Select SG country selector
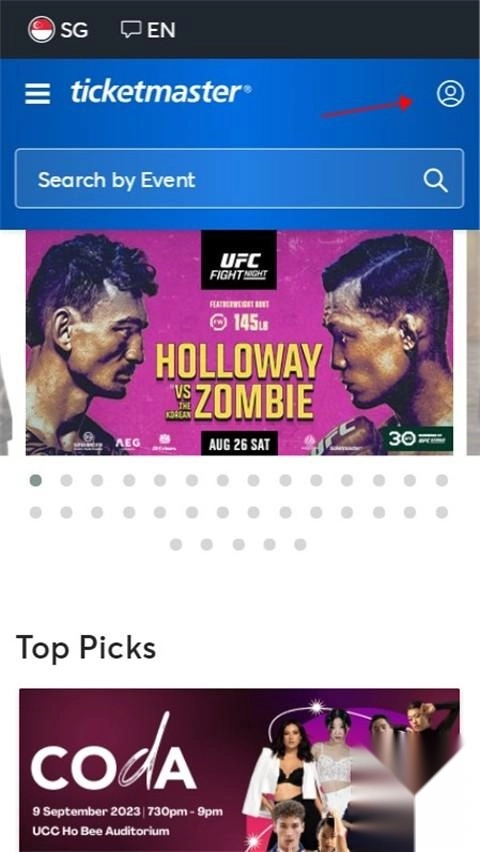The width and height of the screenshot is (480, 852). pyautogui.click(x=58, y=29)
